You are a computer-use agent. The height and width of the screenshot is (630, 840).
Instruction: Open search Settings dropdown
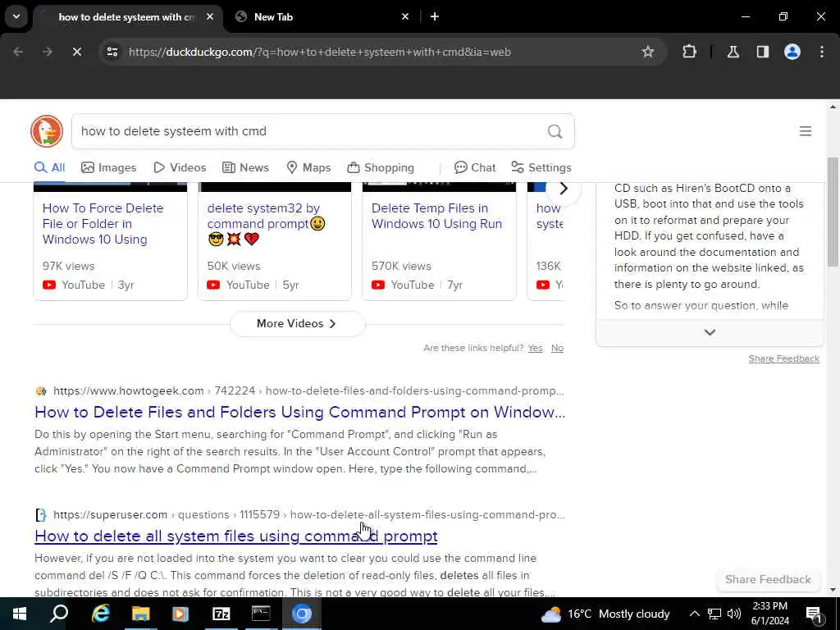[541, 167]
